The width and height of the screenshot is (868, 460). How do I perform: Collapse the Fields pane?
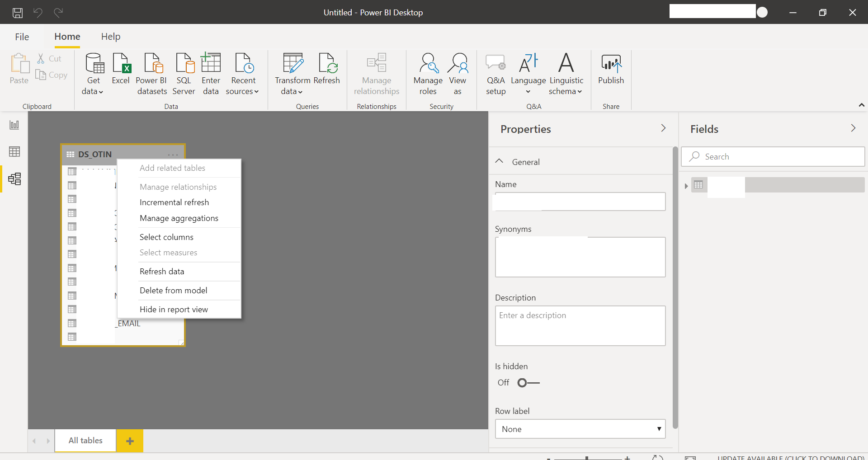coord(853,128)
